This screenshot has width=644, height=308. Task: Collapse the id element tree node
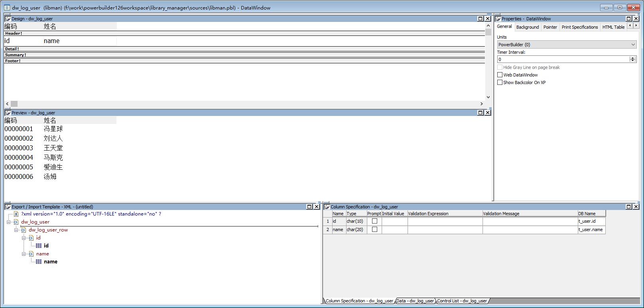click(24, 238)
